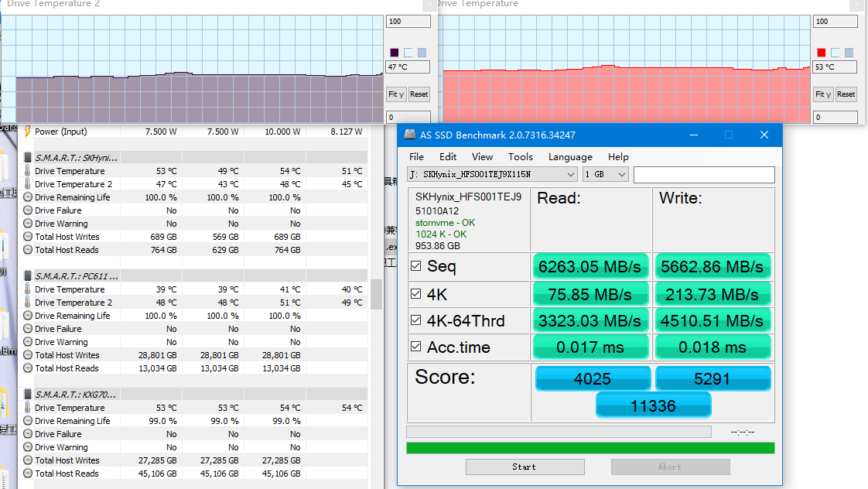This screenshot has width=868, height=489.
Task: Click the Total Host Writes icon on the 28,801 GB row
Action: [28, 355]
